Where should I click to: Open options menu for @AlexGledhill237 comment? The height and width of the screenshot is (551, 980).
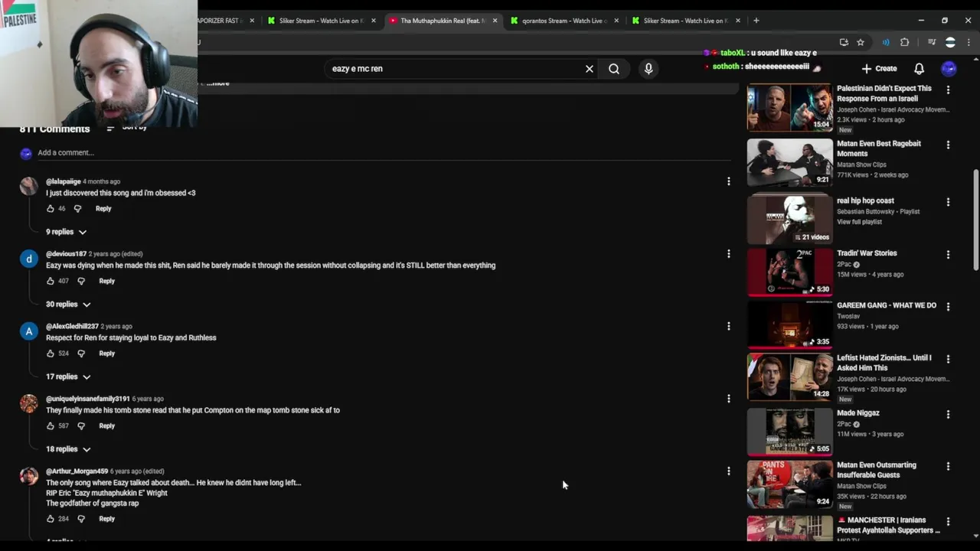tap(728, 326)
